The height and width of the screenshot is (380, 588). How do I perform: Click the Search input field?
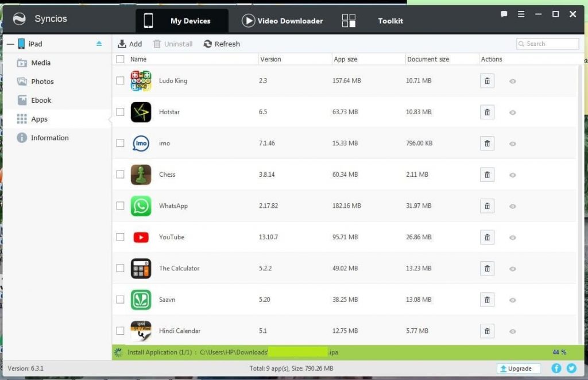click(x=547, y=44)
